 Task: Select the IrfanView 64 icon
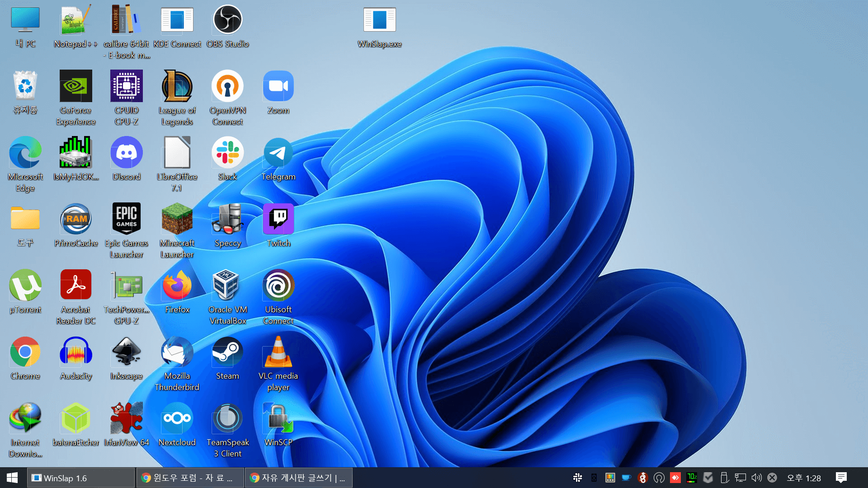127,424
